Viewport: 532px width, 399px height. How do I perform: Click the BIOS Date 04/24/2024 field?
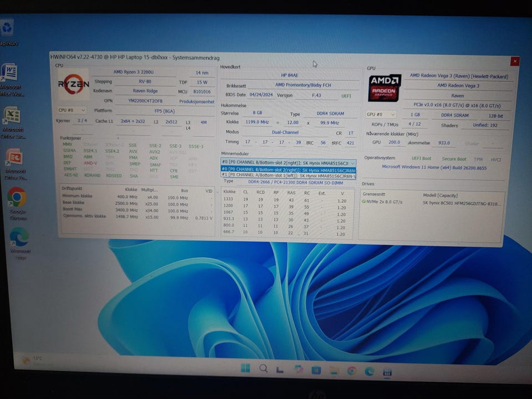(261, 95)
